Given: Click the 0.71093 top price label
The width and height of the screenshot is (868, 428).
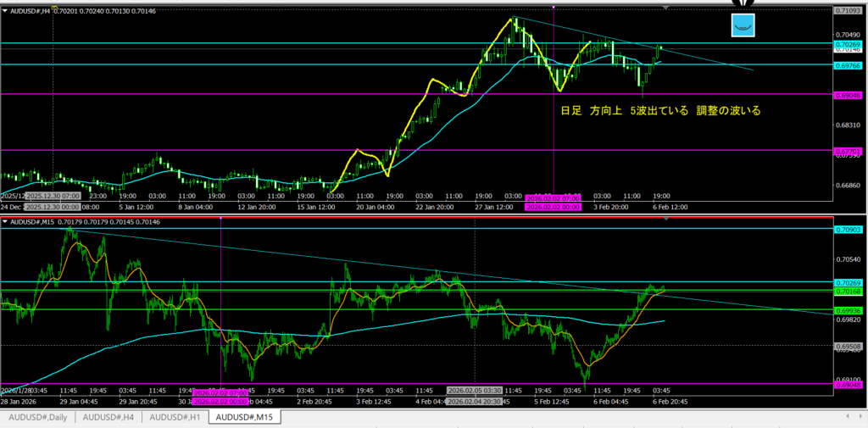Looking at the screenshot, I should coord(849,10).
